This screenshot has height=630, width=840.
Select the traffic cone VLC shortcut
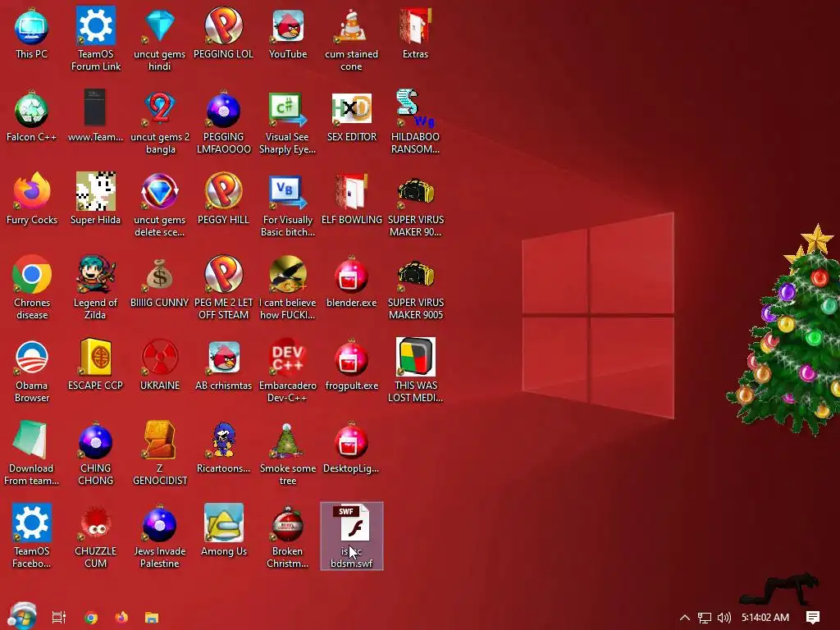click(351, 39)
